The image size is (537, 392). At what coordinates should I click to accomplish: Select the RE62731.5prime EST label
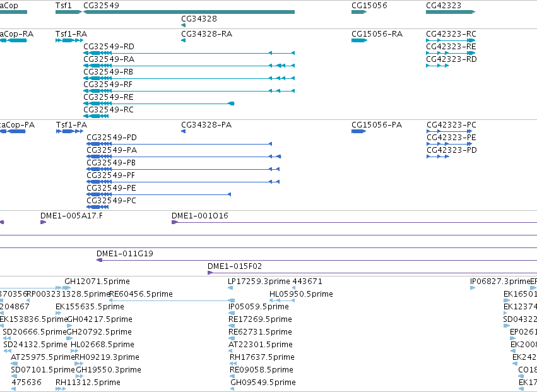pos(260,333)
